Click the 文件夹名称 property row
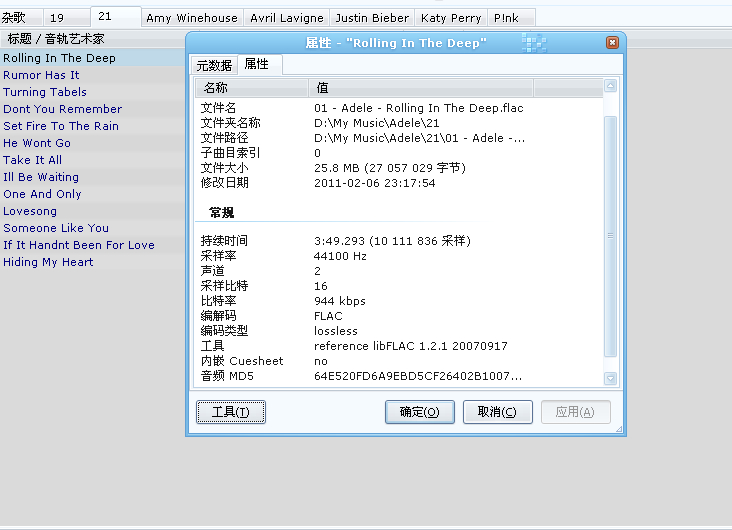The image size is (732, 530). tap(399, 123)
